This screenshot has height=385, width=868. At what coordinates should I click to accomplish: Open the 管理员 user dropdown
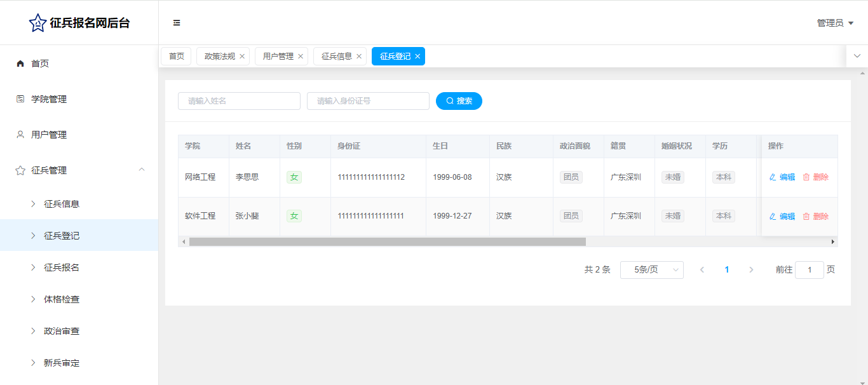(835, 23)
